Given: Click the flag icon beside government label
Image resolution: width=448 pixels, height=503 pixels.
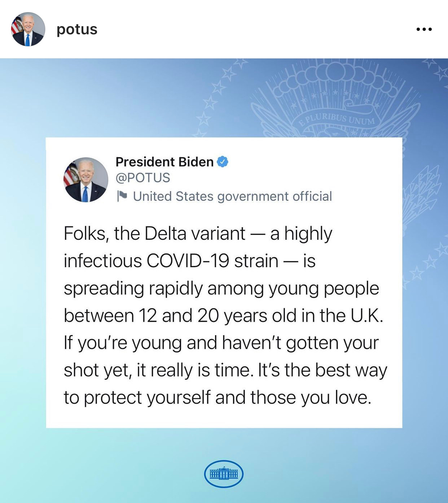Looking at the screenshot, I should pos(122,196).
